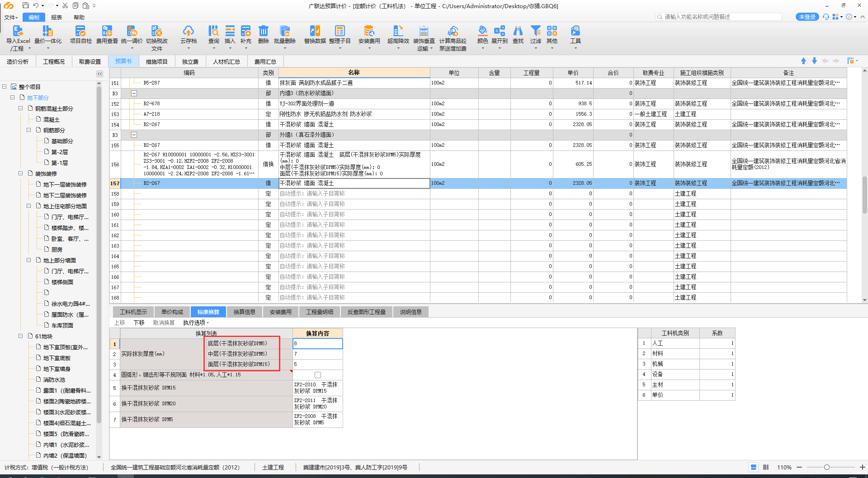Click the function search input field
Viewport: 868px width, 478px height.
pos(719,17)
